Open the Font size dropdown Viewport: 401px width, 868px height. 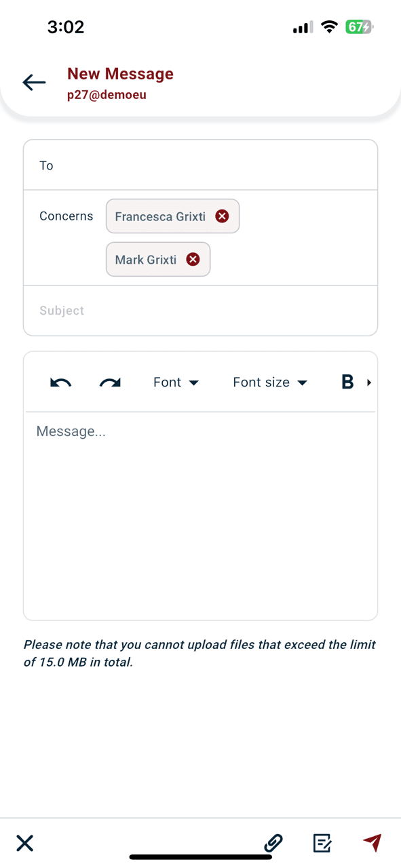coord(270,382)
